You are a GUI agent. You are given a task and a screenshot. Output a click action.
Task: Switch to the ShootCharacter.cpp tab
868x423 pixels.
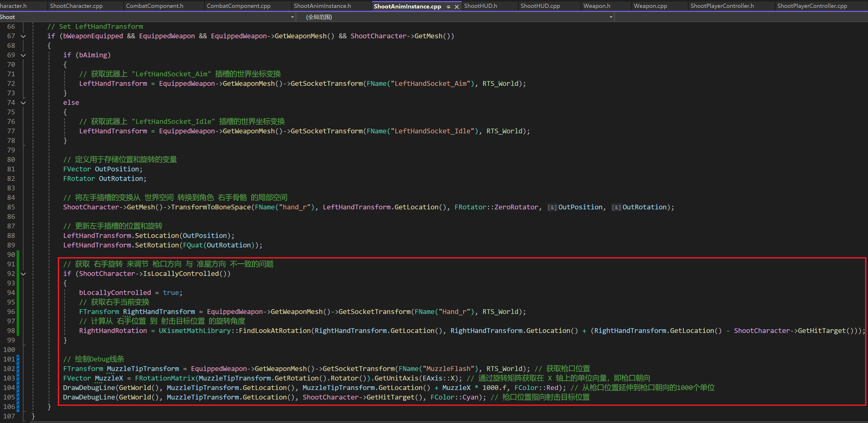pyautogui.click(x=76, y=6)
